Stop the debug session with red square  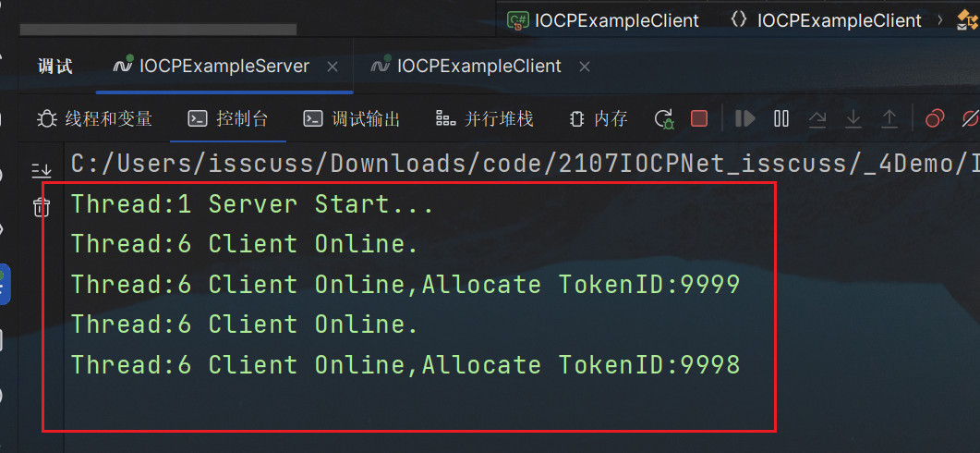click(x=699, y=118)
